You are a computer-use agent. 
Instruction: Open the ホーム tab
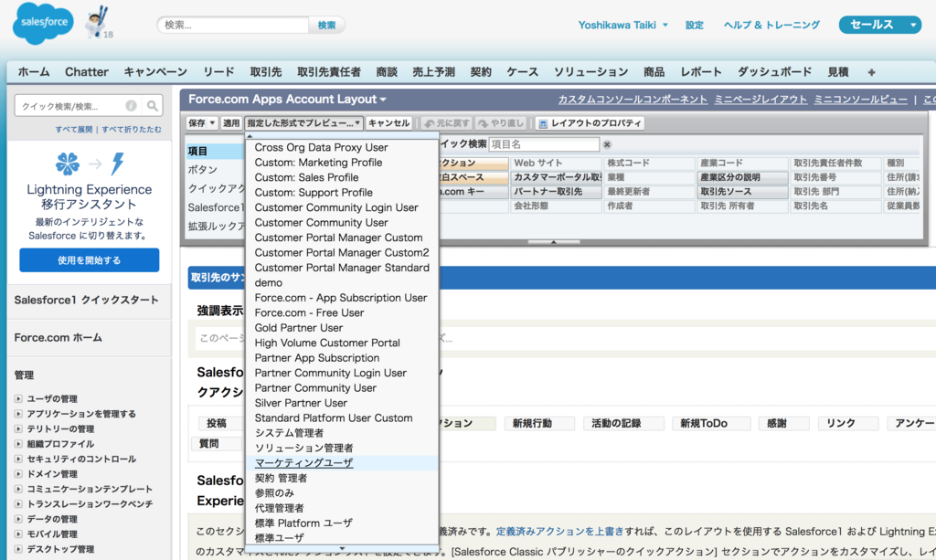34,72
